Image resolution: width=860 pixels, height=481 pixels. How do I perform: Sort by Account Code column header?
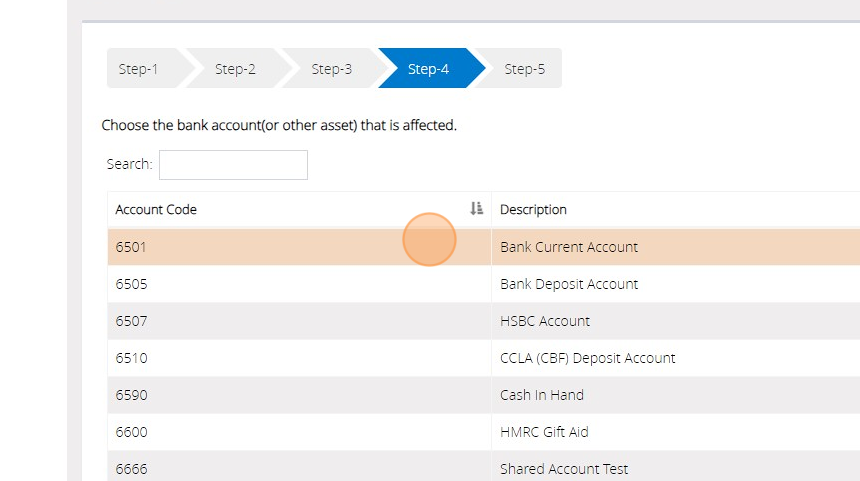tap(157, 210)
